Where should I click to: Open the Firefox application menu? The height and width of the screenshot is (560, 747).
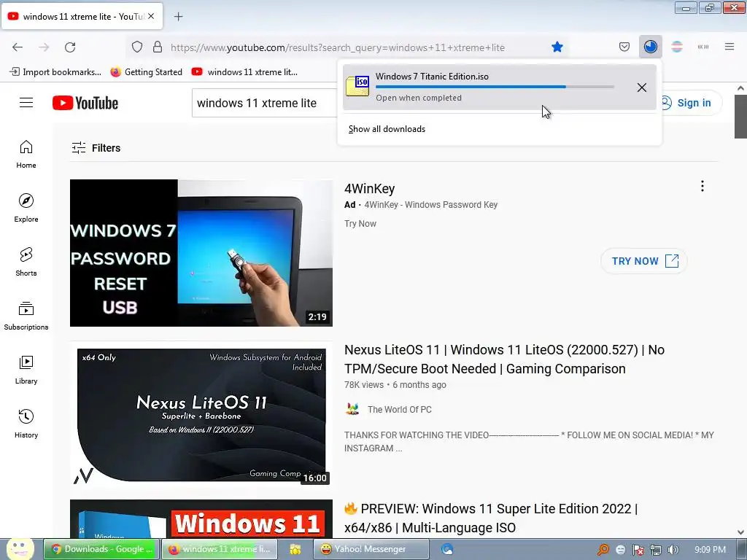coord(729,47)
